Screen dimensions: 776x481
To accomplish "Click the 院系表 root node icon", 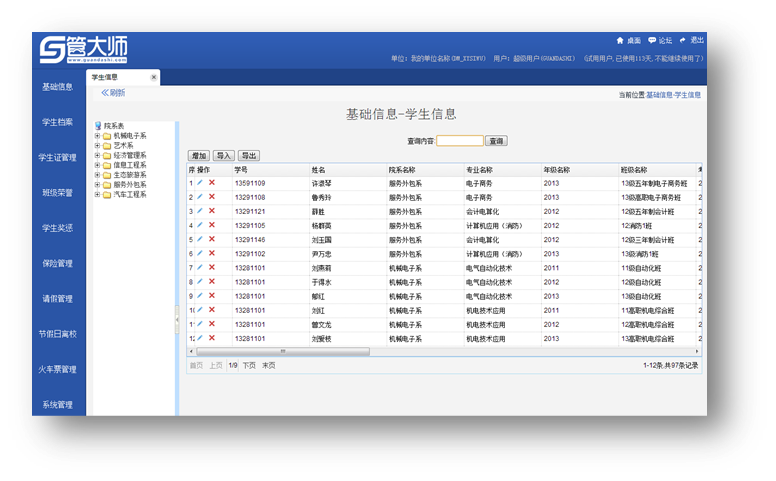I will click(98, 126).
